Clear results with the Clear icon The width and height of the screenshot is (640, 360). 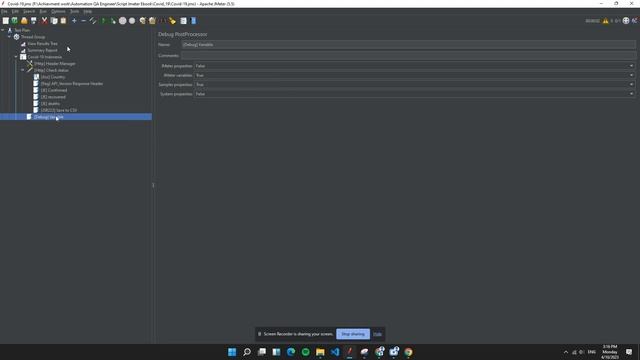[x=142, y=21]
